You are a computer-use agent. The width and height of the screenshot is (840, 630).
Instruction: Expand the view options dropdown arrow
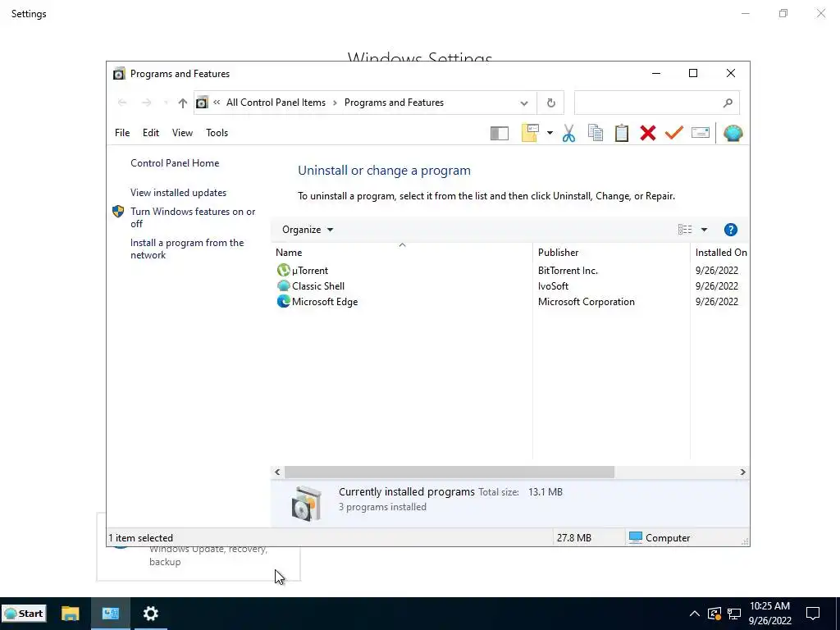tap(704, 230)
